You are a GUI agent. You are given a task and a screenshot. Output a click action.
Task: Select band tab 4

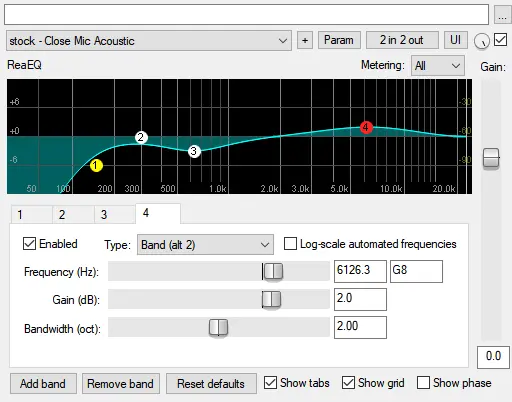[158, 213]
